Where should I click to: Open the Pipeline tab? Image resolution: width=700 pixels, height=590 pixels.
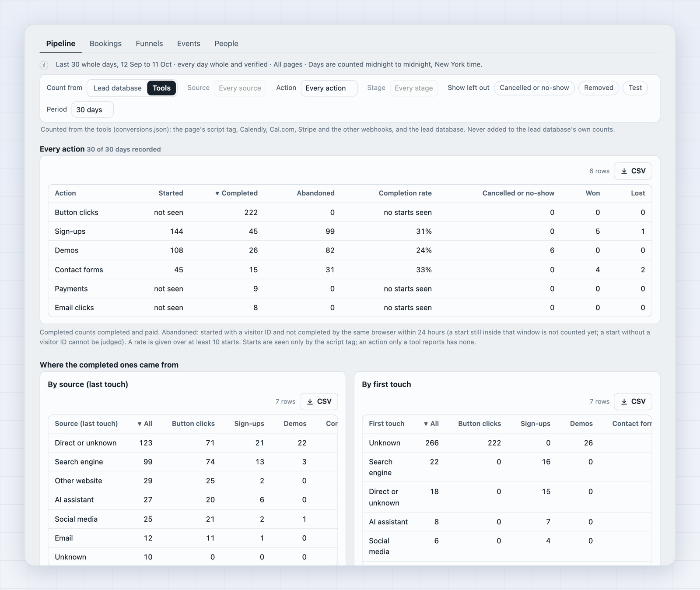[61, 43]
